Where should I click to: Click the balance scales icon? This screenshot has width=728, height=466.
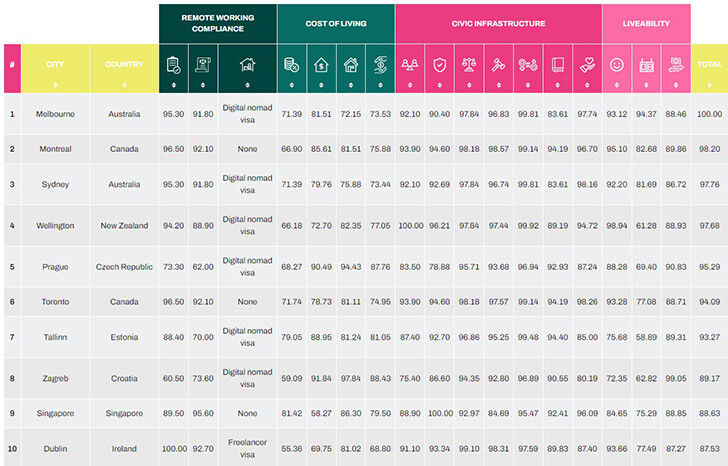tap(469, 66)
